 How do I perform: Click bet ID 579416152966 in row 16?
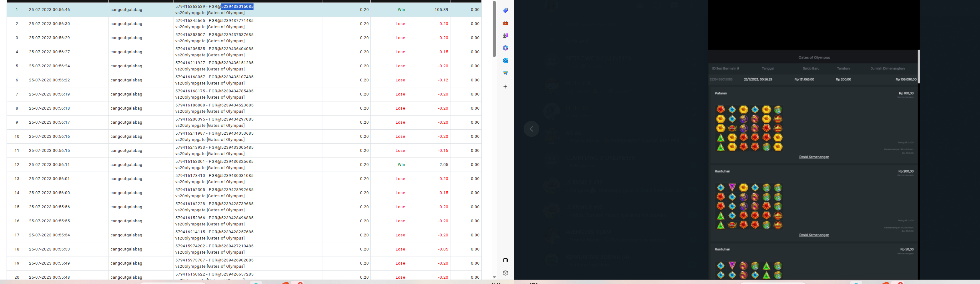coord(190,218)
